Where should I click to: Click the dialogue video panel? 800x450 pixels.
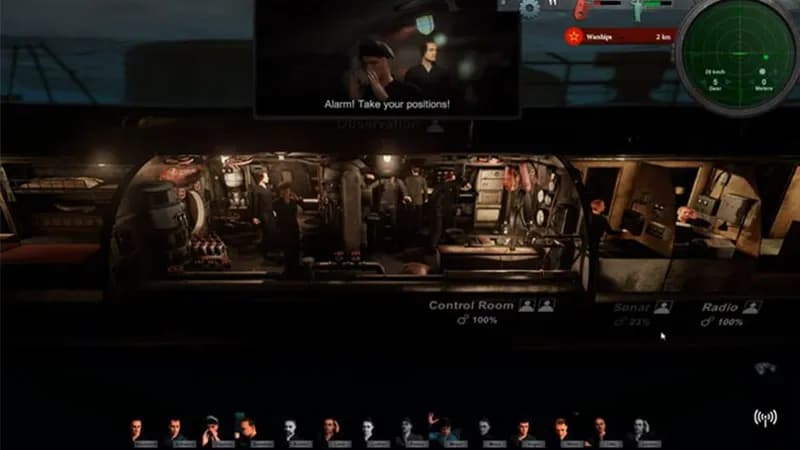coord(388,58)
